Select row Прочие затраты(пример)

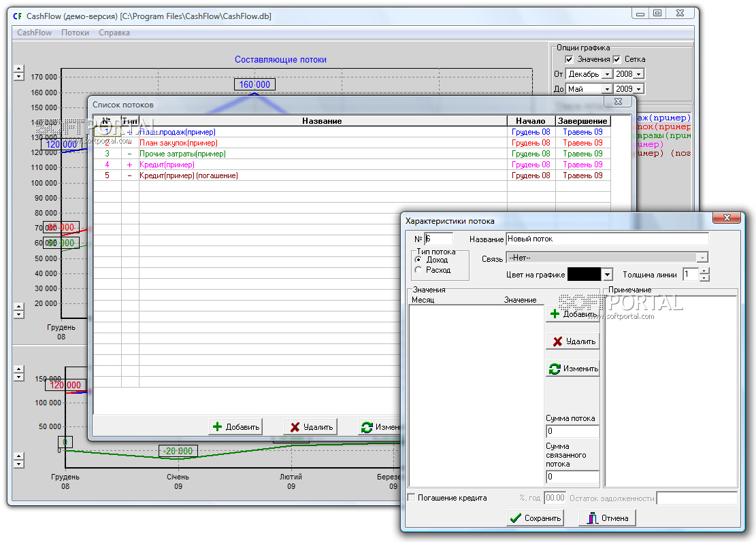pos(352,154)
